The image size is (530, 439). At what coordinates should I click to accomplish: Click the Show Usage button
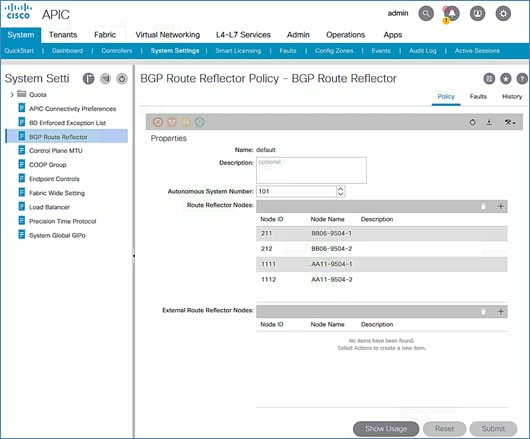[x=386, y=429]
